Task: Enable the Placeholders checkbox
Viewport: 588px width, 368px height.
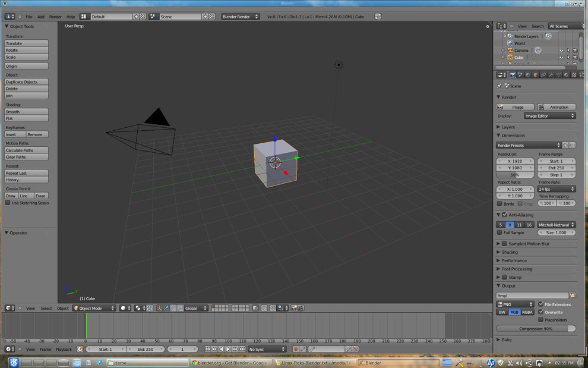Action: 540,320
